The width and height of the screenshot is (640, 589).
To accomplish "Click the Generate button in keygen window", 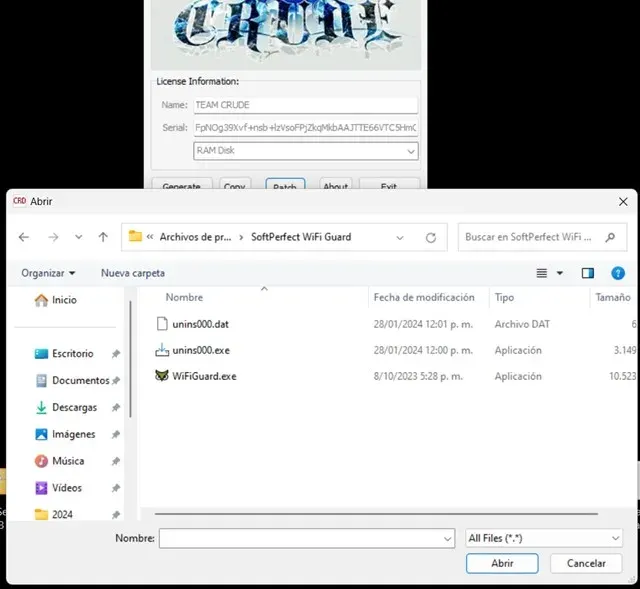I will pyautogui.click(x=182, y=184).
